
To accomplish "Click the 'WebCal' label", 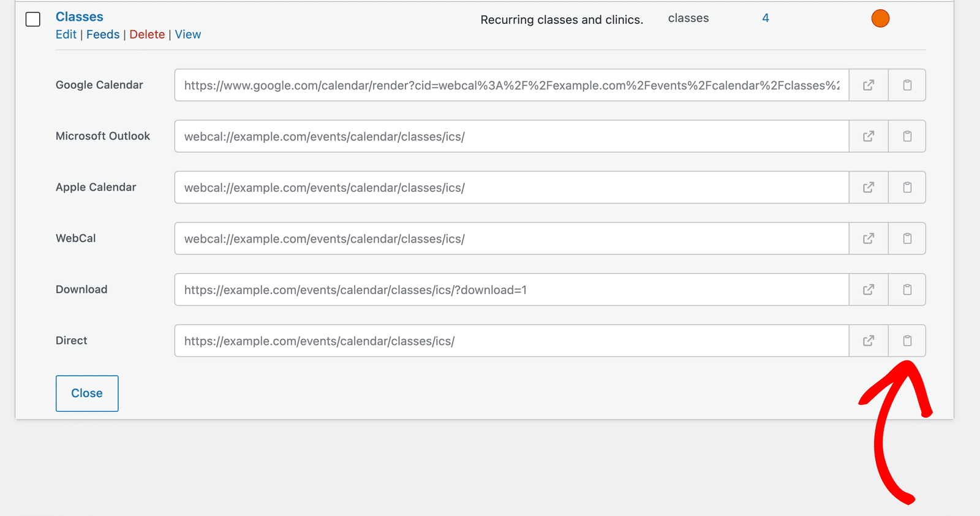I will [x=76, y=238].
